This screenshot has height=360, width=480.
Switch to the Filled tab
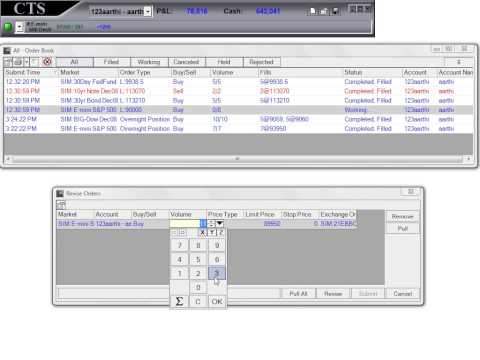click(112, 62)
